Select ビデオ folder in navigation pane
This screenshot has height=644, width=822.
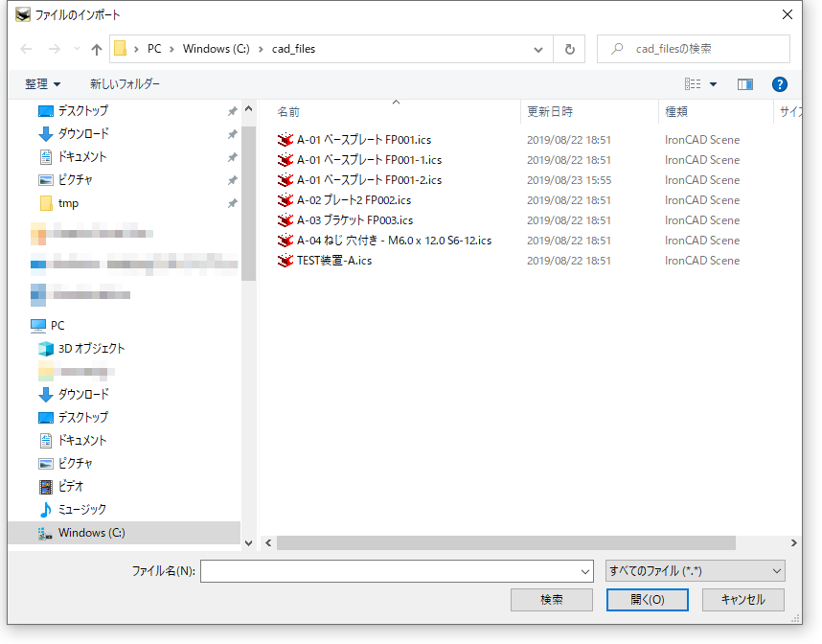pyautogui.click(x=70, y=486)
